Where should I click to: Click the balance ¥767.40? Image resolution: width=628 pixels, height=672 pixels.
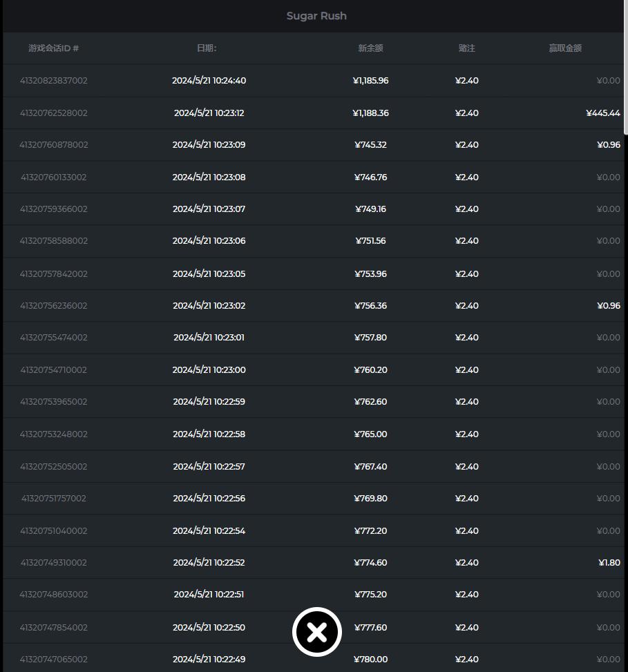point(371,466)
